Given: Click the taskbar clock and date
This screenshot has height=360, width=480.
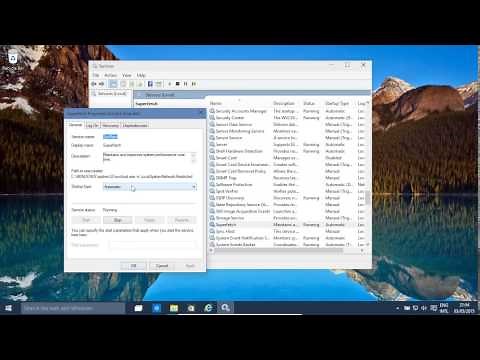Looking at the screenshot, I should (464, 308).
